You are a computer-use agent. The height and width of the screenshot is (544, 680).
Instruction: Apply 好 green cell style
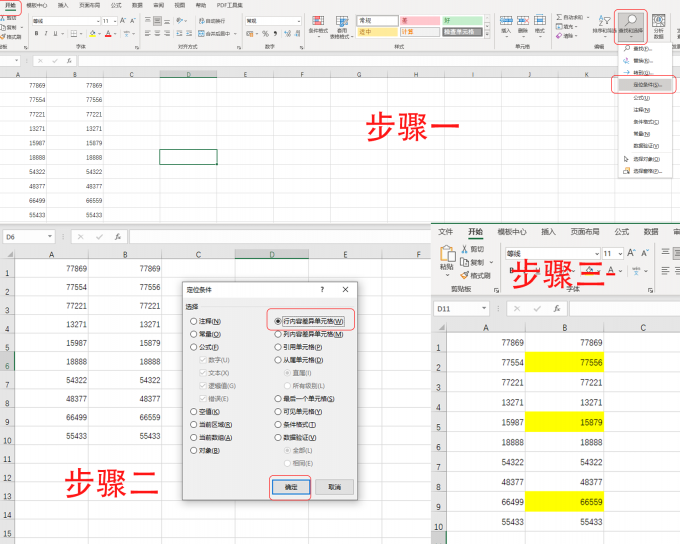pyautogui.click(x=462, y=21)
